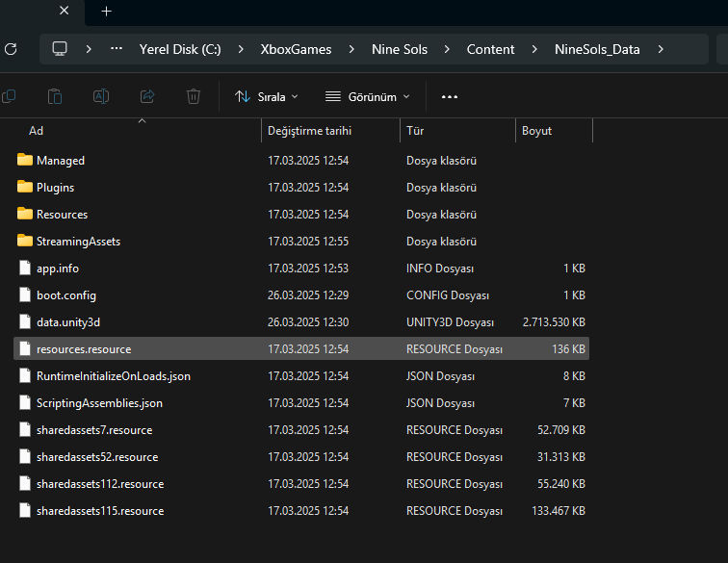Select the Plugins folder name
728x563 pixels.
(x=55, y=188)
